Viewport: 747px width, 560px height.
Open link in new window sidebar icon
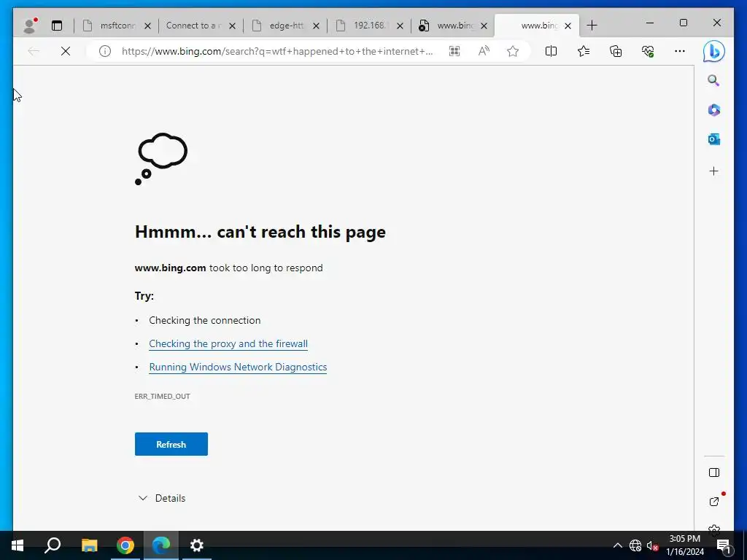tap(713, 501)
